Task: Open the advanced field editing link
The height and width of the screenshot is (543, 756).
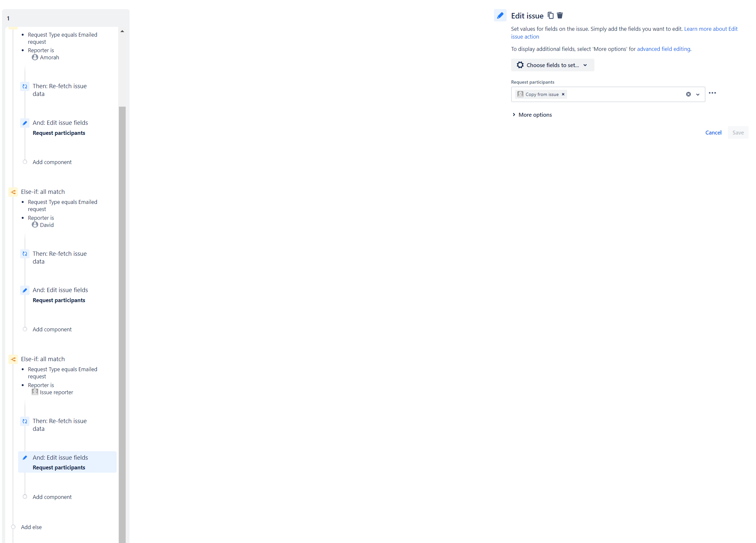Action: tap(663, 49)
